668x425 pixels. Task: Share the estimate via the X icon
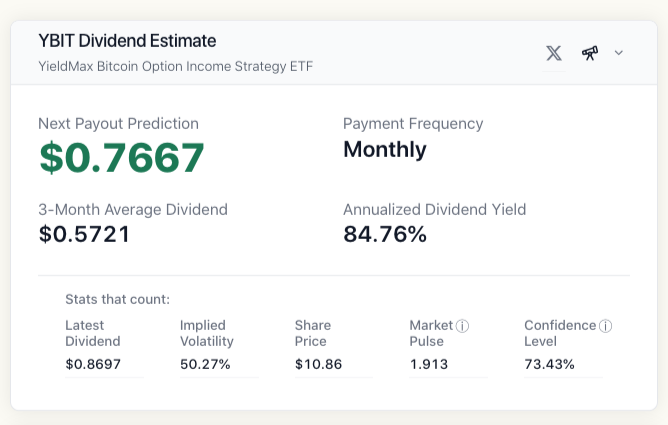(554, 53)
